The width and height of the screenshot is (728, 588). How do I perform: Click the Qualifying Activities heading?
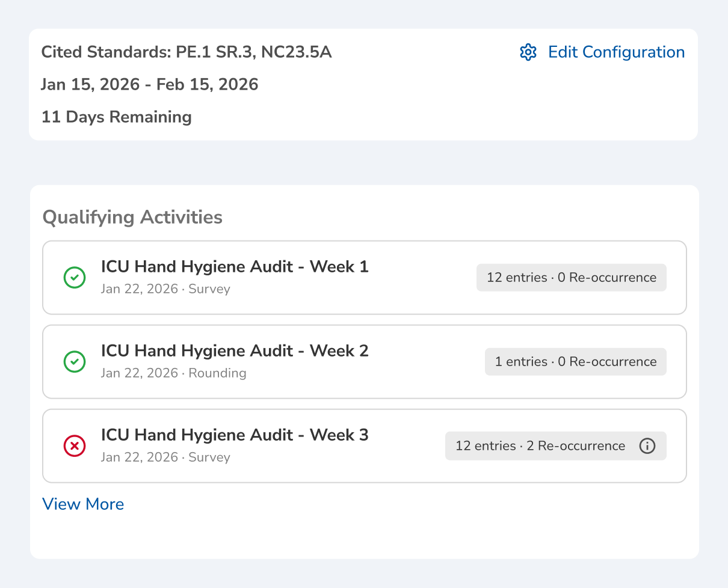[132, 217]
